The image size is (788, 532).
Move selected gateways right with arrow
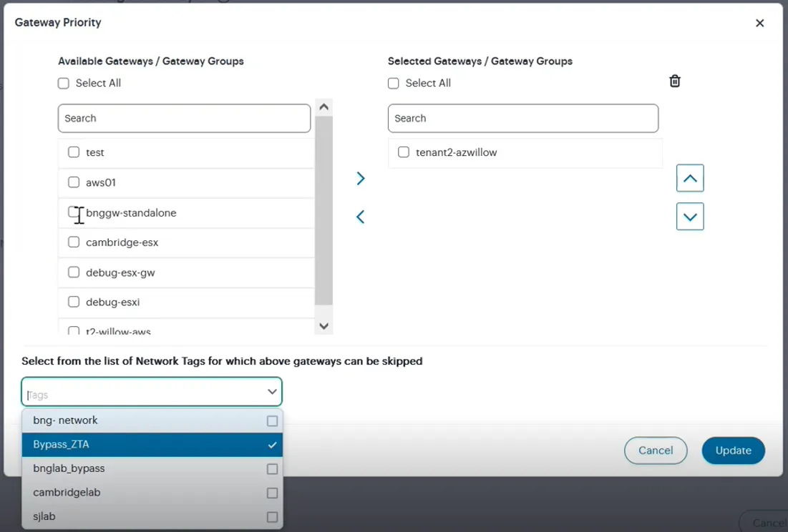click(360, 179)
